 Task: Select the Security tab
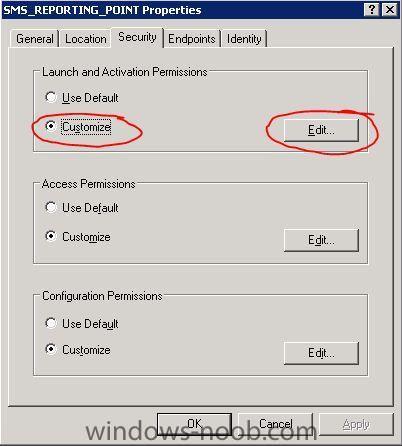point(137,37)
